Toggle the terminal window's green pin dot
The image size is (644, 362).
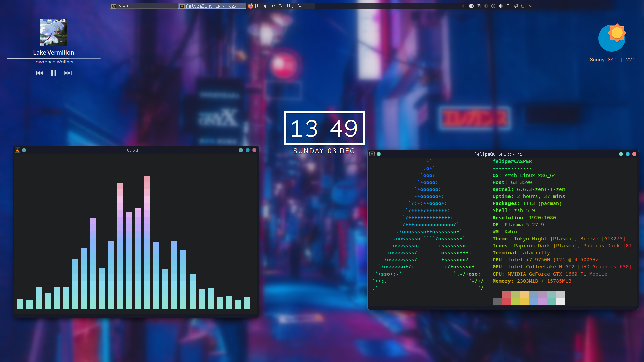pyautogui.click(x=379, y=154)
